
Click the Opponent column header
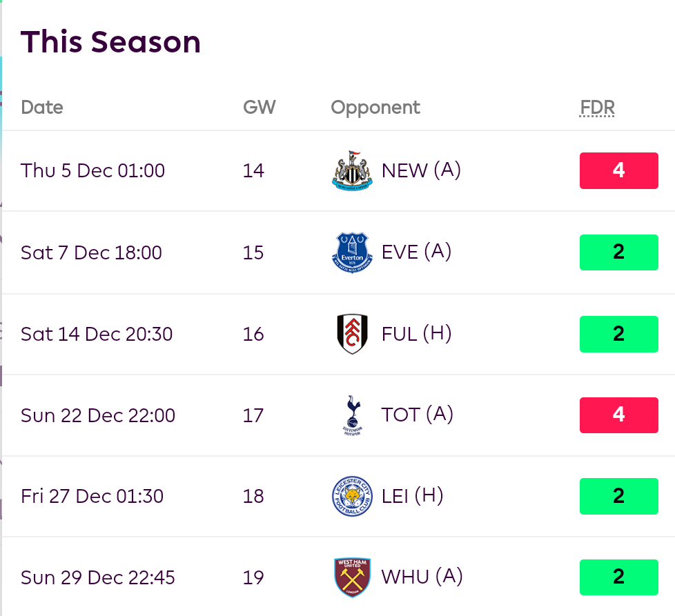click(375, 108)
